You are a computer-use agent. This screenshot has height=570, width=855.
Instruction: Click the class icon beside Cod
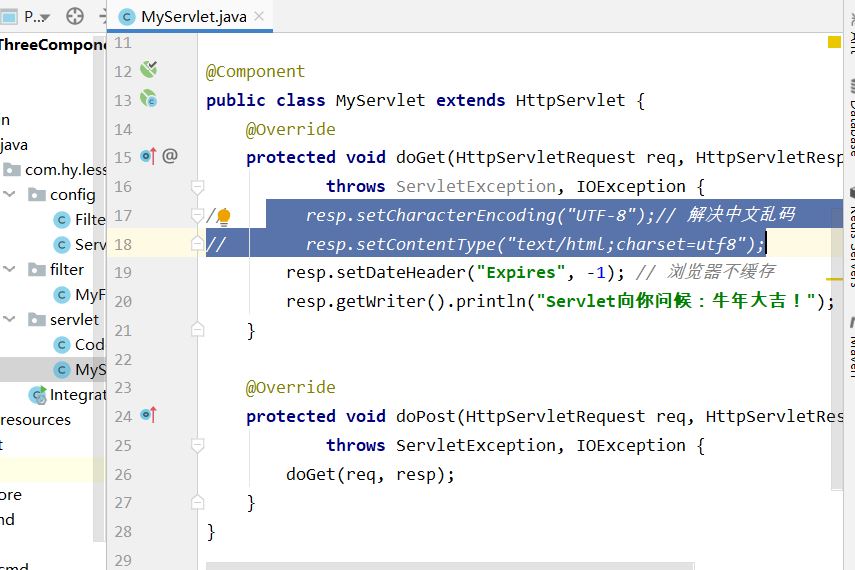(x=62, y=345)
